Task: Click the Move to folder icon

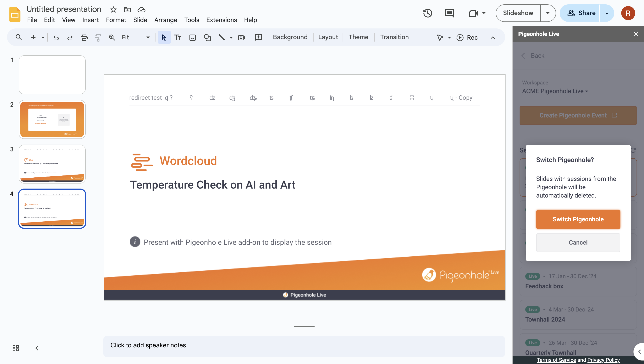Action: pos(127,9)
